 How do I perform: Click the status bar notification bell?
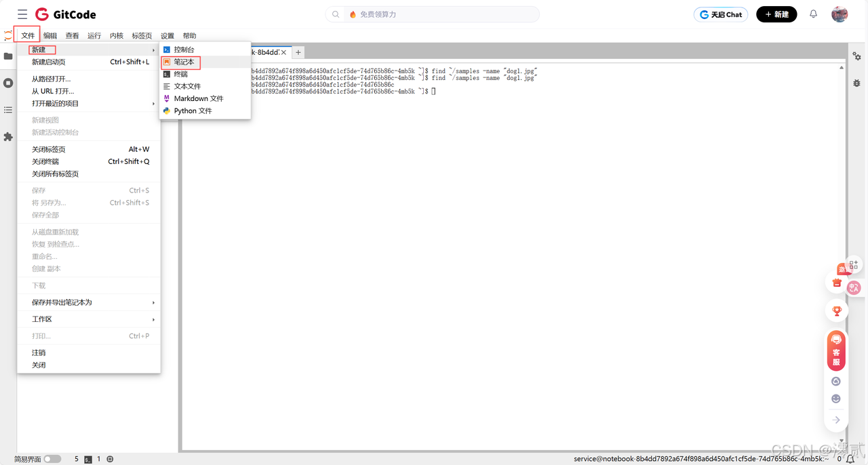(x=850, y=459)
